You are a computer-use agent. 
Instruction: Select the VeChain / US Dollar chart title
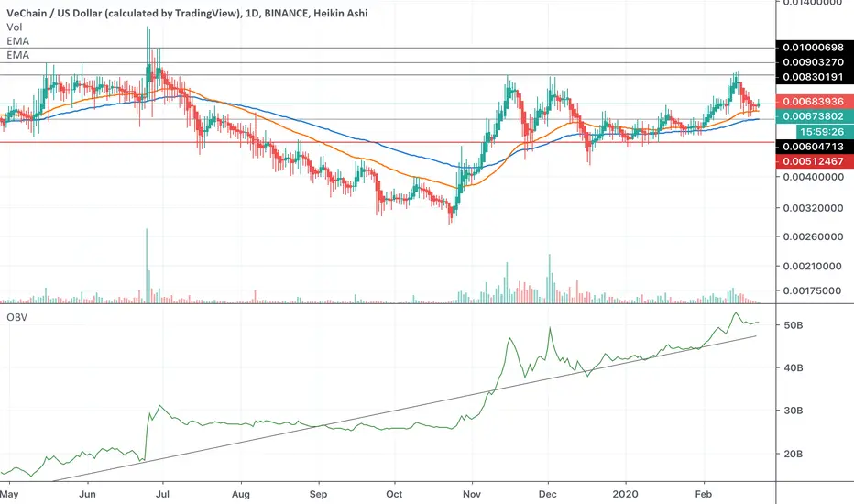[187, 13]
